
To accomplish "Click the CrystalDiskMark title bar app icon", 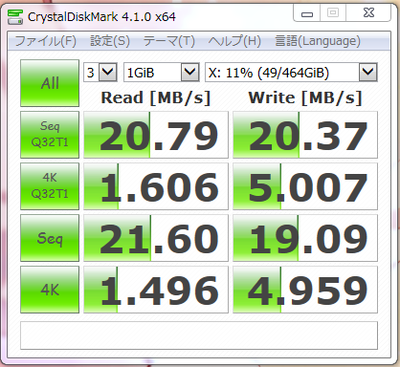I will coord(15,17).
